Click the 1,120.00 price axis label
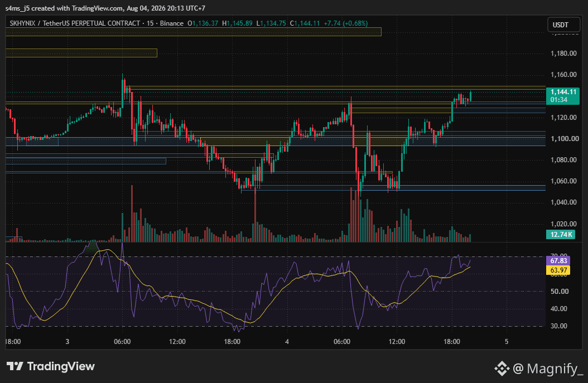The image size is (588, 383). click(x=563, y=117)
